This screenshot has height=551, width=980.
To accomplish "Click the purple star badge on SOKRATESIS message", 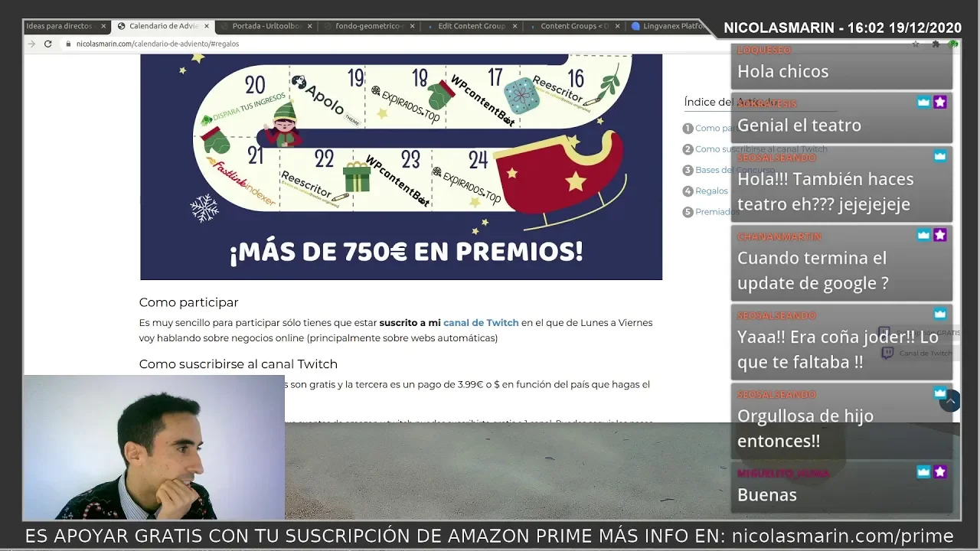I will pos(940,103).
